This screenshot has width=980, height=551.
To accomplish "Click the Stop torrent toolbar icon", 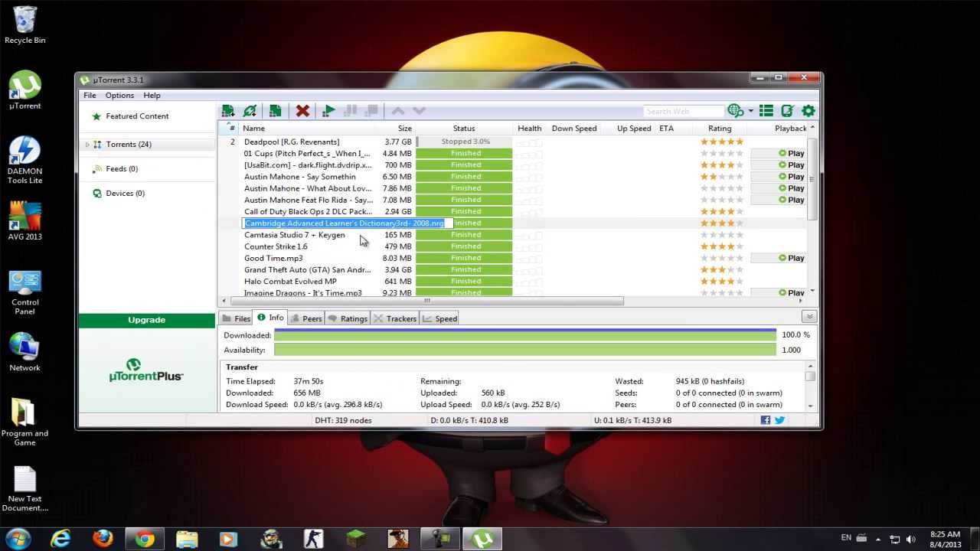I will (371, 111).
